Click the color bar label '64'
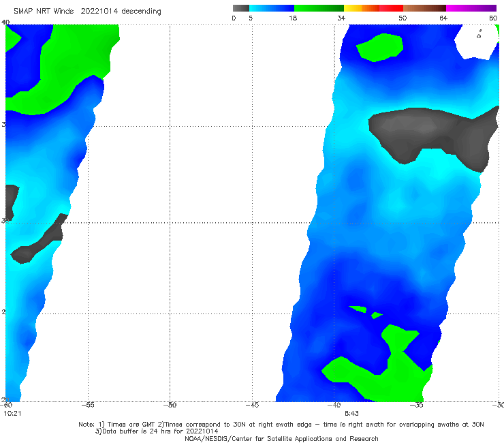The image size is (504, 443). point(443,18)
